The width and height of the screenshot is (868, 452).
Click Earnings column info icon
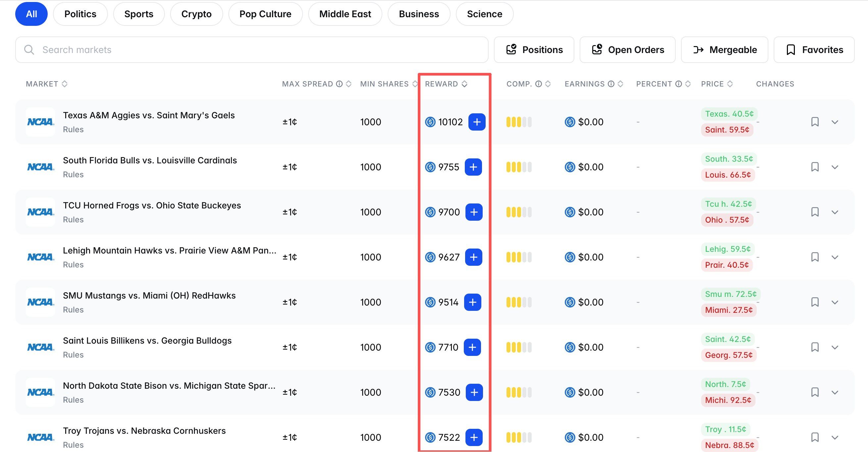click(x=611, y=84)
